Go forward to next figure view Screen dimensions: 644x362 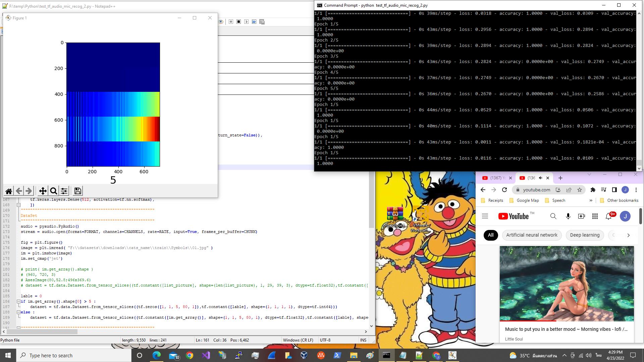[x=29, y=191]
